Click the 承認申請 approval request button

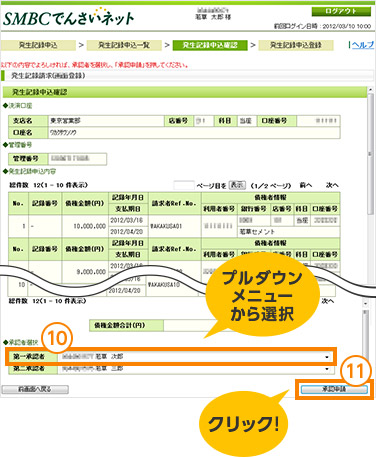[x=334, y=389]
